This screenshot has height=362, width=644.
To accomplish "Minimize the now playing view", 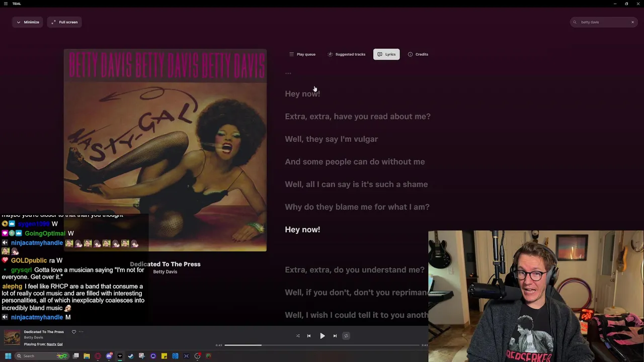I will tap(28, 22).
